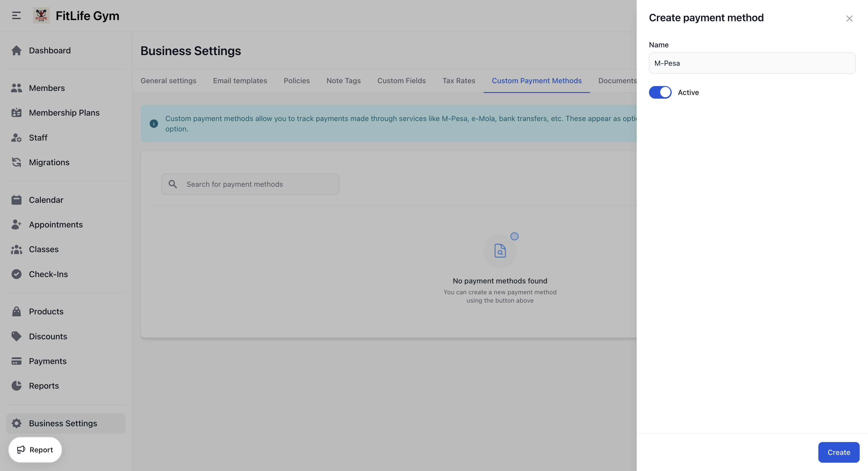
Task: Switch to the Email templates tab
Action: (x=240, y=81)
